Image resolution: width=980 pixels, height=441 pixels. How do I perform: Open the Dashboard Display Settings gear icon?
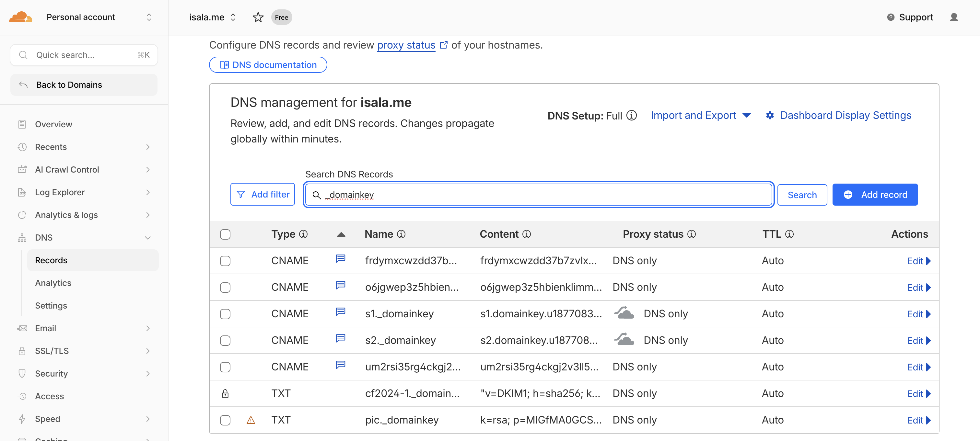(x=770, y=115)
